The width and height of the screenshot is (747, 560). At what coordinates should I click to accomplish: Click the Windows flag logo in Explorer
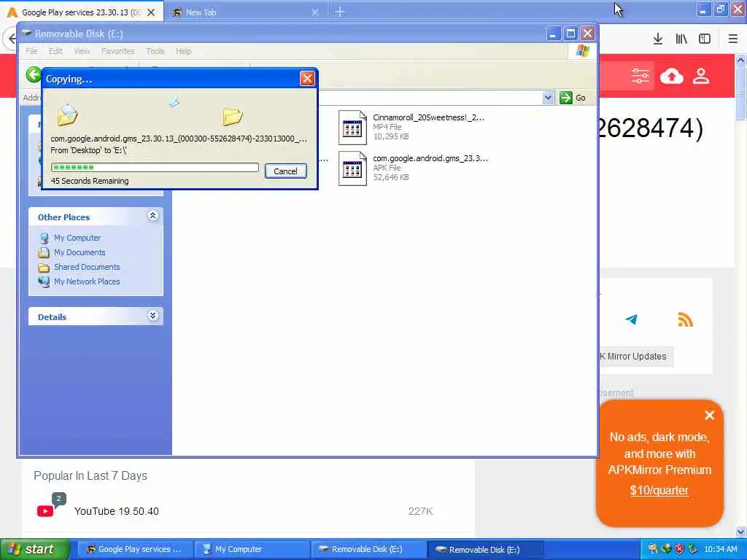582,51
